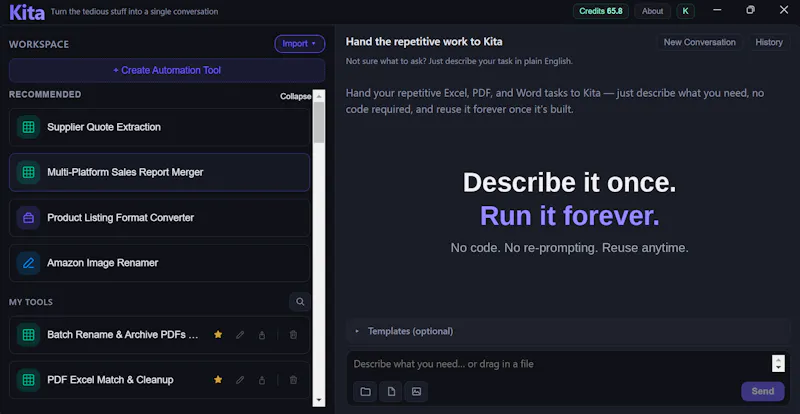
Task: Click the Kita logo
Action: point(27,12)
